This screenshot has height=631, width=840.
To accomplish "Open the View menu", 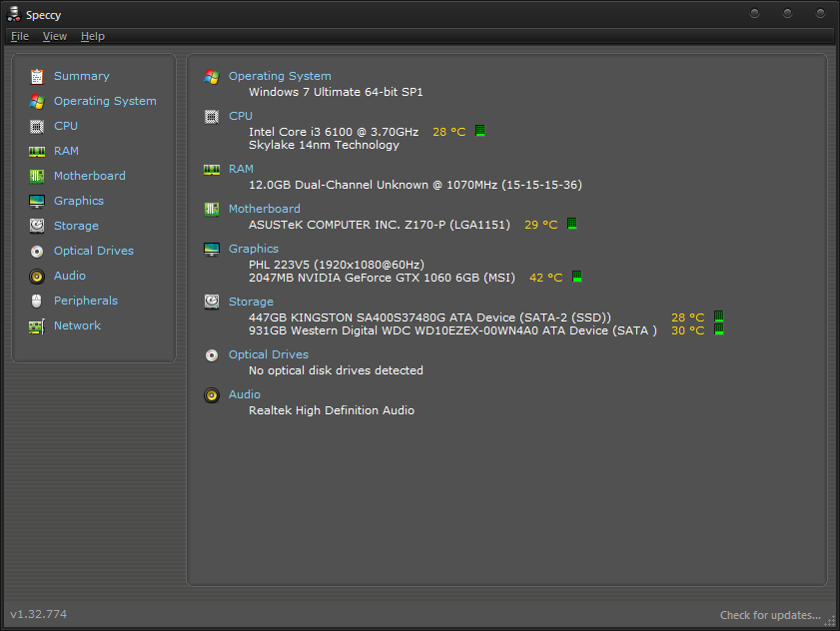I will tap(55, 36).
